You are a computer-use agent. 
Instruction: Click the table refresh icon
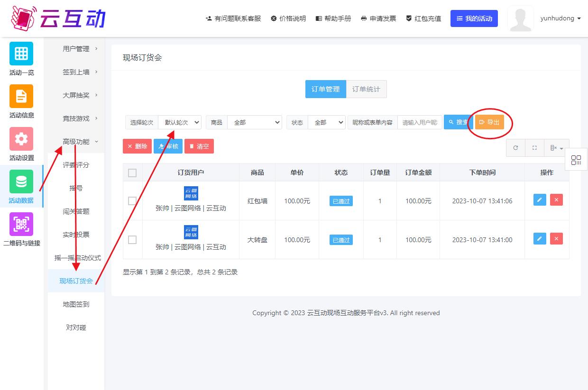point(515,148)
